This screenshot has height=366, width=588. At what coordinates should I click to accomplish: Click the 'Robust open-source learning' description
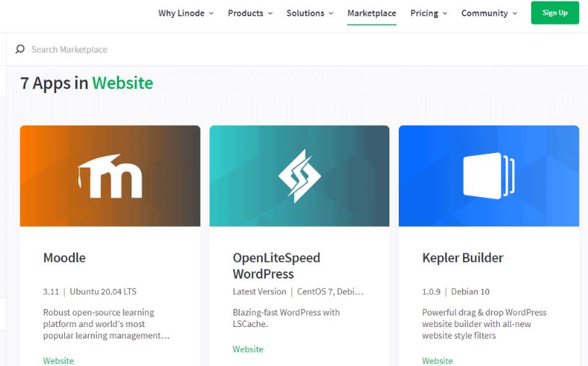point(106,324)
